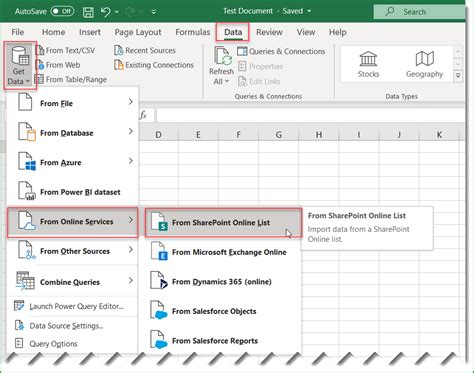Image resolution: width=474 pixels, height=373 pixels.
Task: Select column I header
Action: (x=359, y=135)
